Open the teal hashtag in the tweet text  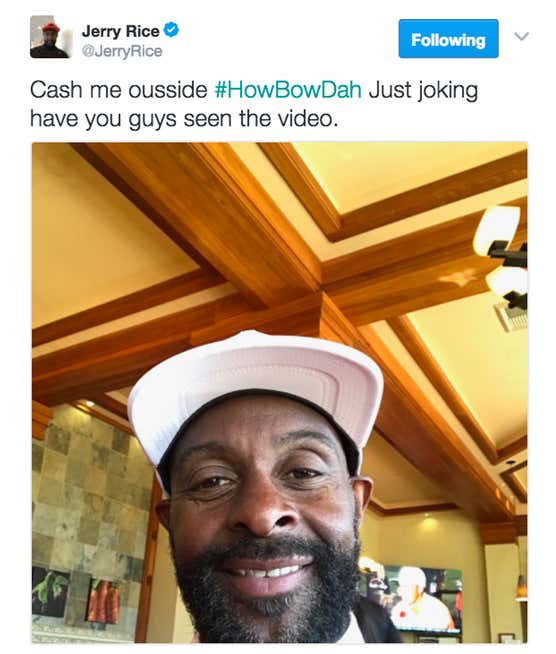click(x=288, y=90)
